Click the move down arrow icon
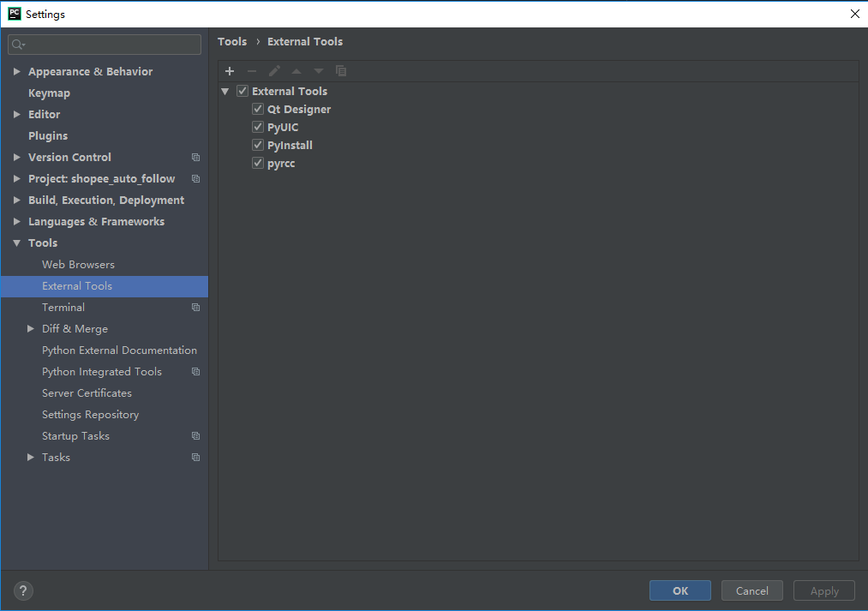Viewport: 868px width, 611px height. 319,71
